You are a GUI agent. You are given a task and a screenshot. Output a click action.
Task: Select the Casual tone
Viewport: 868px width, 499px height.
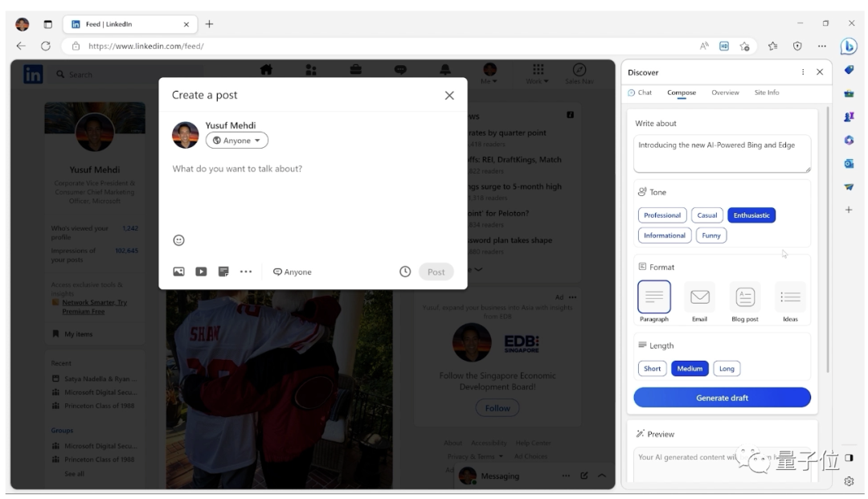[x=707, y=215]
